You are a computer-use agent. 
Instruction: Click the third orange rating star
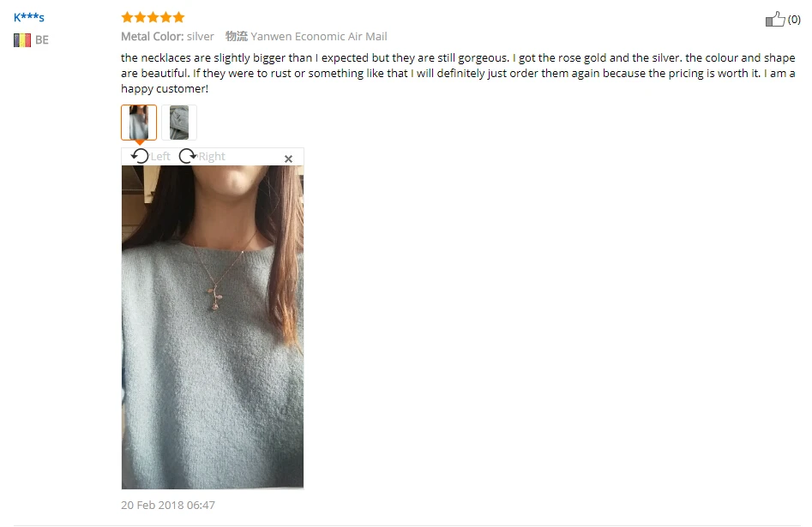[x=153, y=18]
